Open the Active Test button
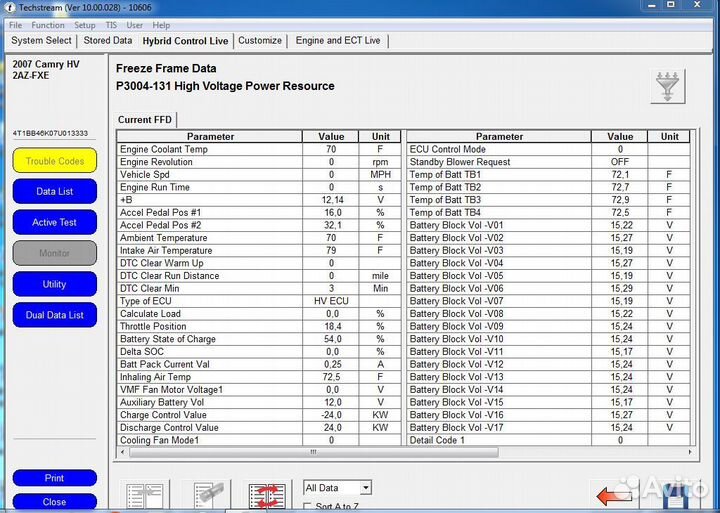Screen dimensions: 720x513 [x=54, y=222]
